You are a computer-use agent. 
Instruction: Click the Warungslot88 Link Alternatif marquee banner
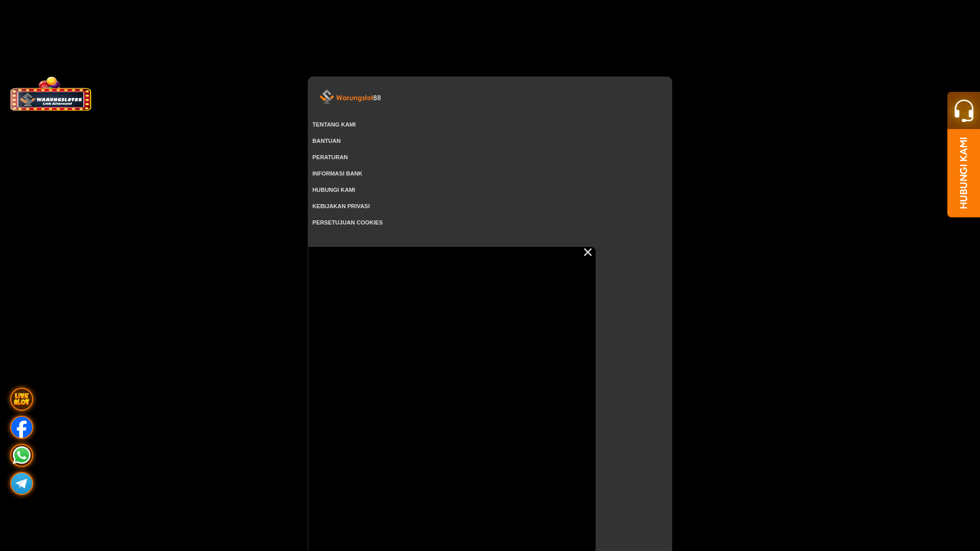coord(51,100)
